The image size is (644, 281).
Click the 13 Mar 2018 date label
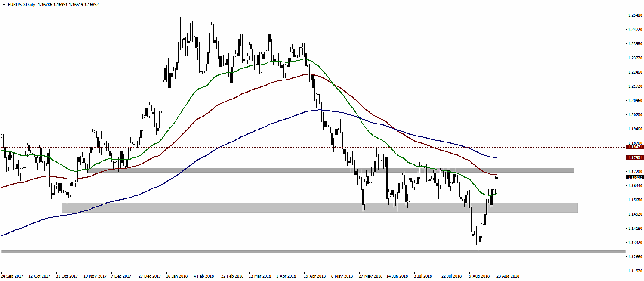[260, 276]
